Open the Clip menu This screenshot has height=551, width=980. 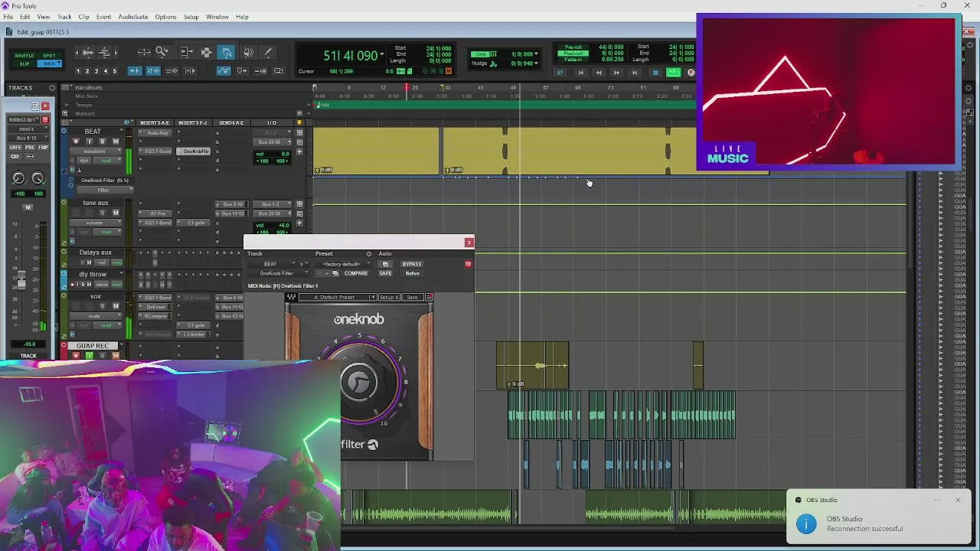pyautogui.click(x=83, y=17)
